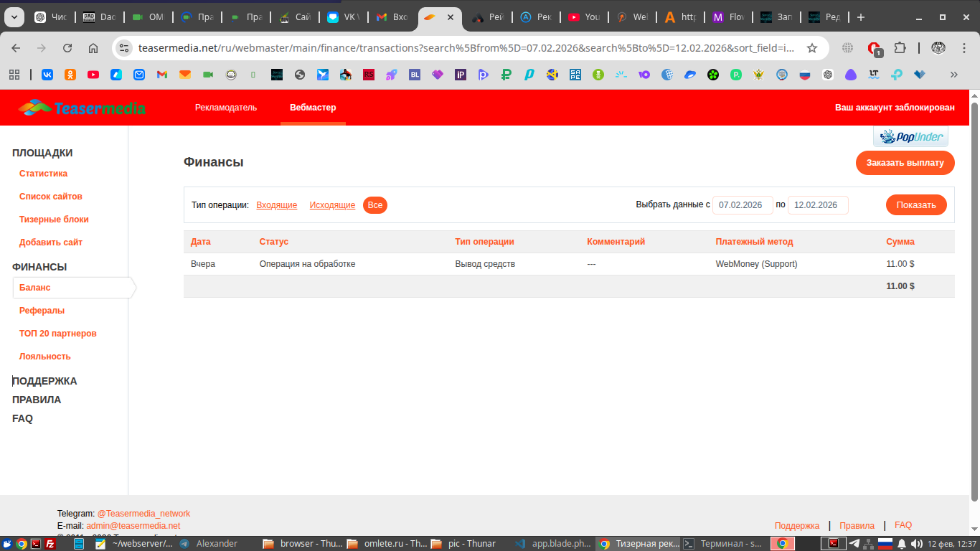Expand hidden bookmarks with the chevron

click(953, 74)
